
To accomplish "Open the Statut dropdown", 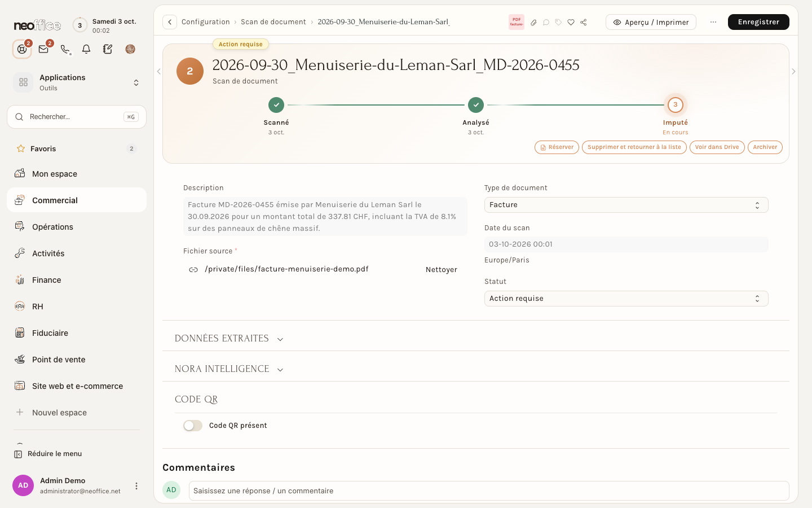I will coord(626,299).
